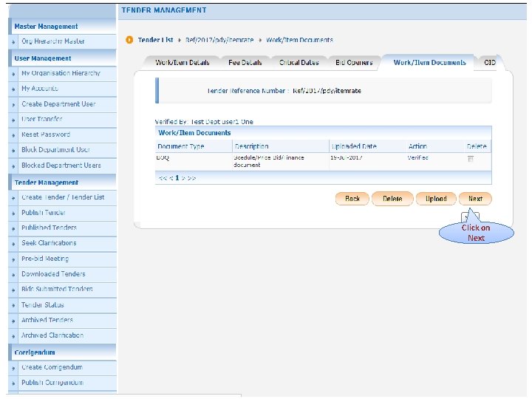Click the Uploaded Date column header
The height and width of the screenshot is (399, 532).
tap(354, 146)
